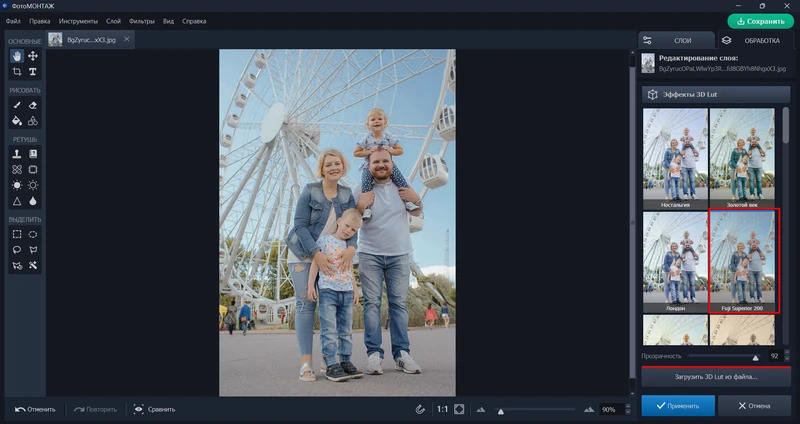Click the green Сохранить button
800x424 pixels.
[761, 21]
